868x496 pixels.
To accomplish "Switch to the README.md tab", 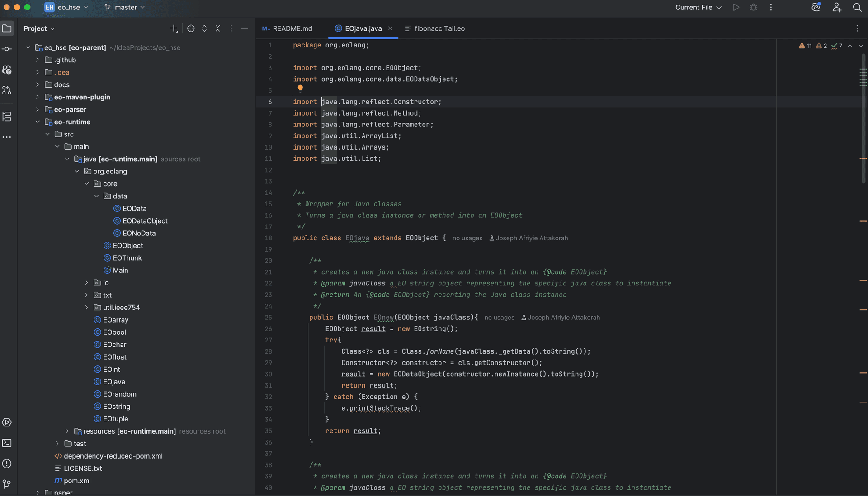I will coord(292,28).
